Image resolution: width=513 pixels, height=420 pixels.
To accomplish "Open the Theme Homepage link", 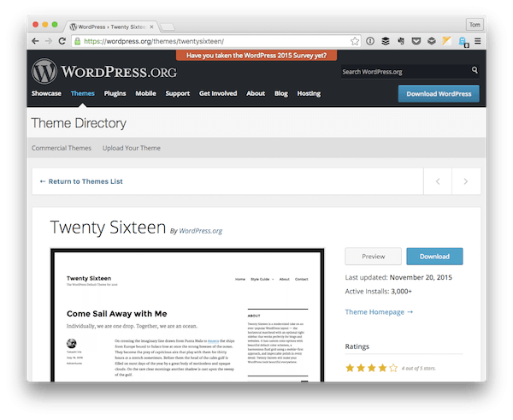I will (379, 312).
